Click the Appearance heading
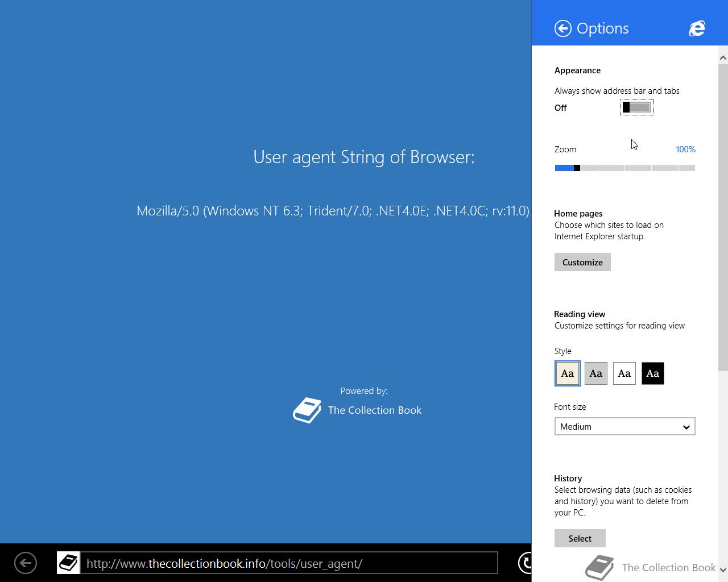Screen dimensions: 728x582 click(x=577, y=70)
